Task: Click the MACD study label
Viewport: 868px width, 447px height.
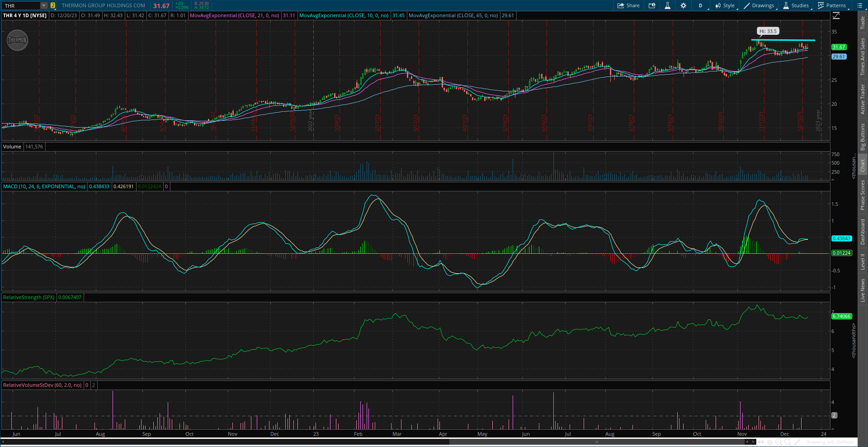Action: point(44,186)
